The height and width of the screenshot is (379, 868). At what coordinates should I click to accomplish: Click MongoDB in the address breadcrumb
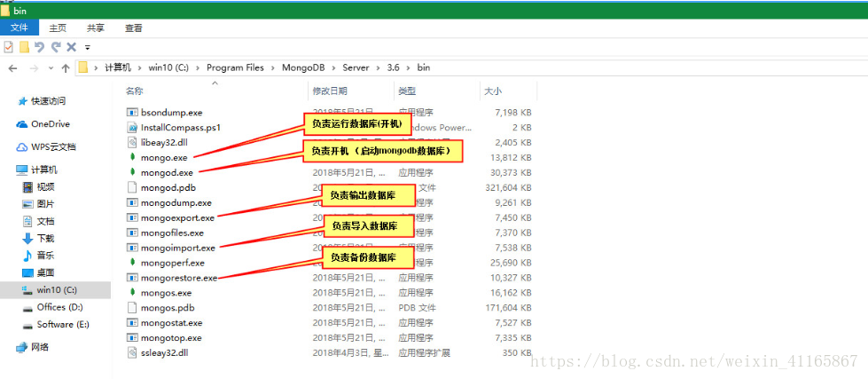pyautogui.click(x=303, y=67)
